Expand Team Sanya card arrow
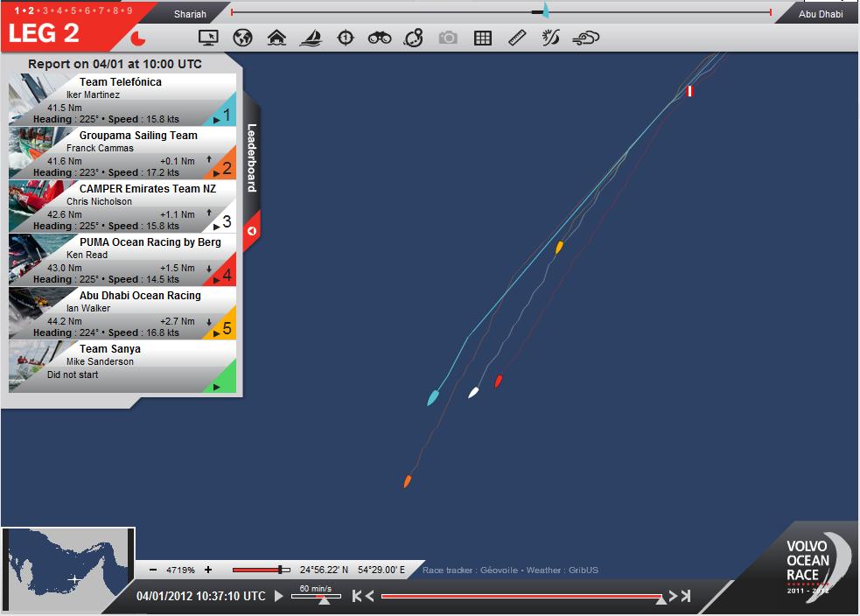The image size is (860, 616). (217, 387)
